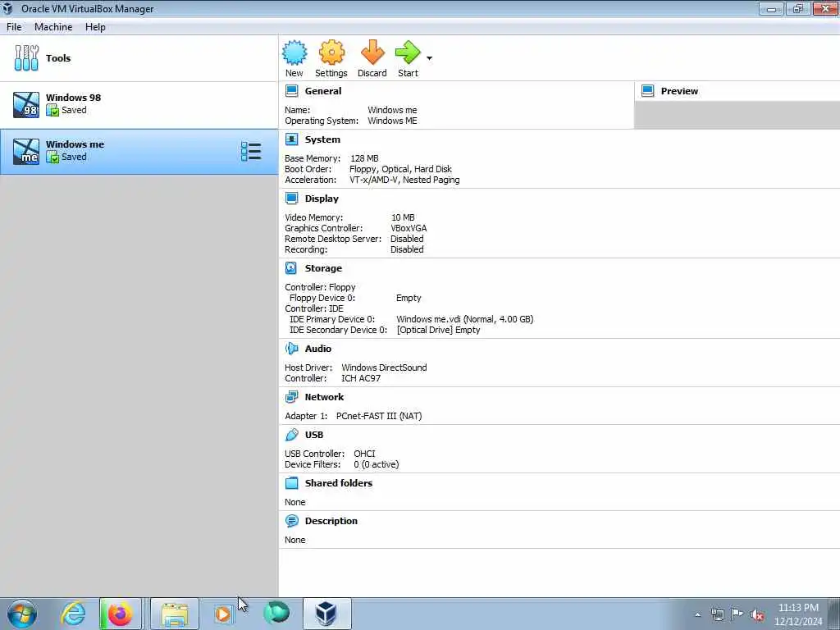Image resolution: width=840 pixels, height=630 pixels.
Task: Select the Windows me virtual machine
Action: pos(139,152)
